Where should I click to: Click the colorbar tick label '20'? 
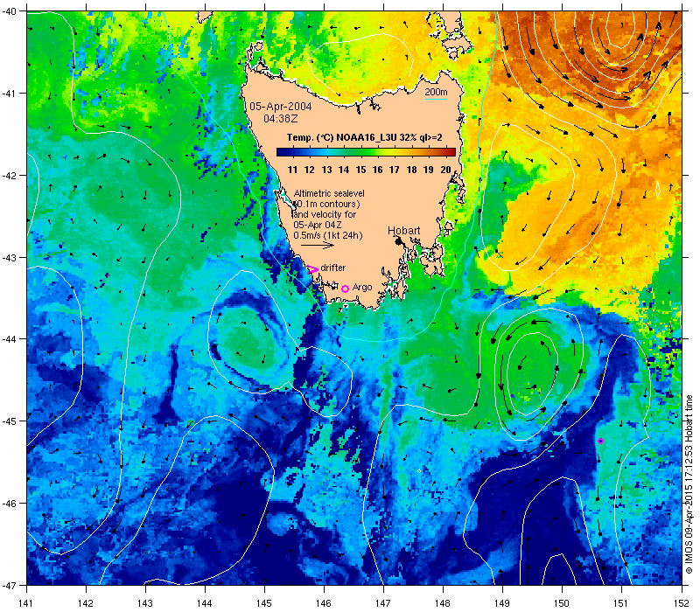tap(445, 170)
